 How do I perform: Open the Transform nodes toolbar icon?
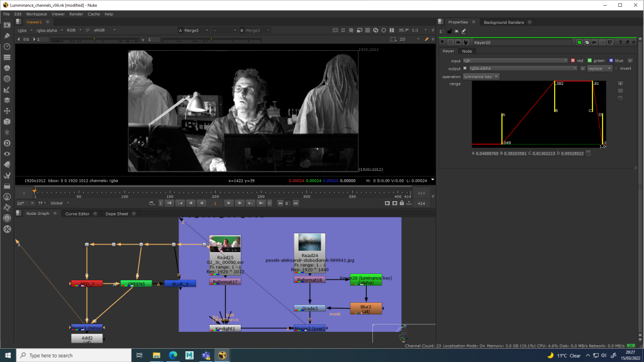[7, 111]
